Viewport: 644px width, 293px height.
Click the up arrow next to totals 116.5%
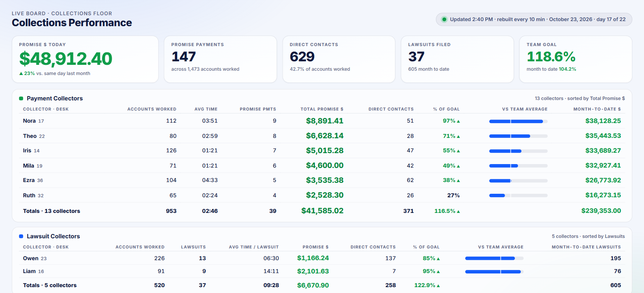coord(458,211)
